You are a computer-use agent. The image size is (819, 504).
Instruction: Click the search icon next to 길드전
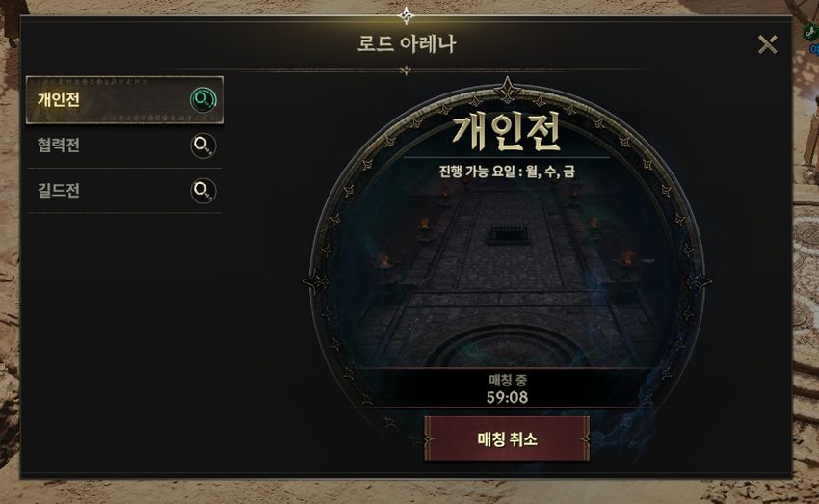pos(202,190)
